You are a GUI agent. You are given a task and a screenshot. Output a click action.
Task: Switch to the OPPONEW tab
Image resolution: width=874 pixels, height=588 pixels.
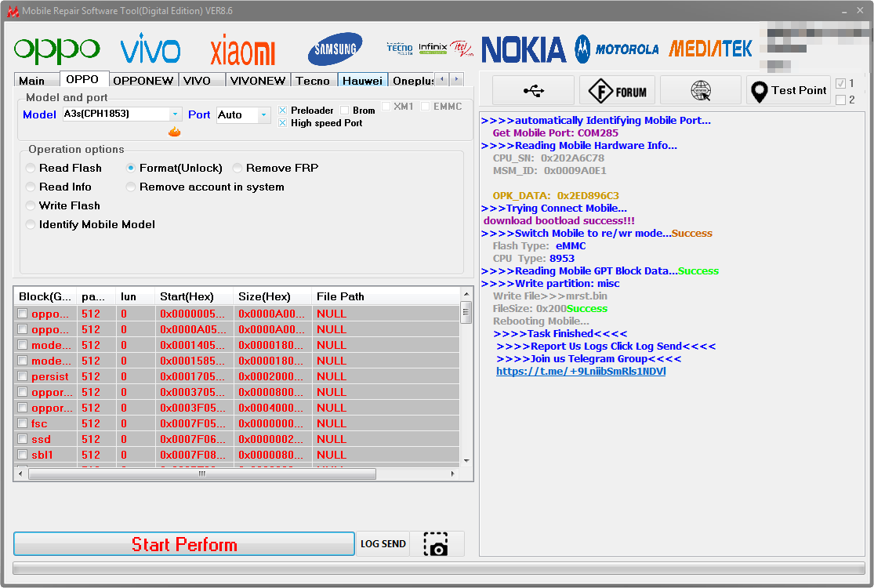coord(143,81)
